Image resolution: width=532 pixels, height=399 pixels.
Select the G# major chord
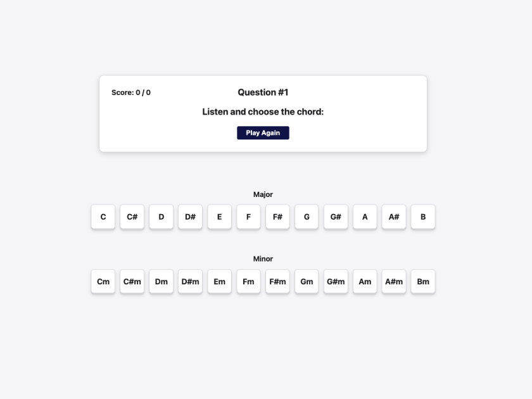[x=336, y=217]
